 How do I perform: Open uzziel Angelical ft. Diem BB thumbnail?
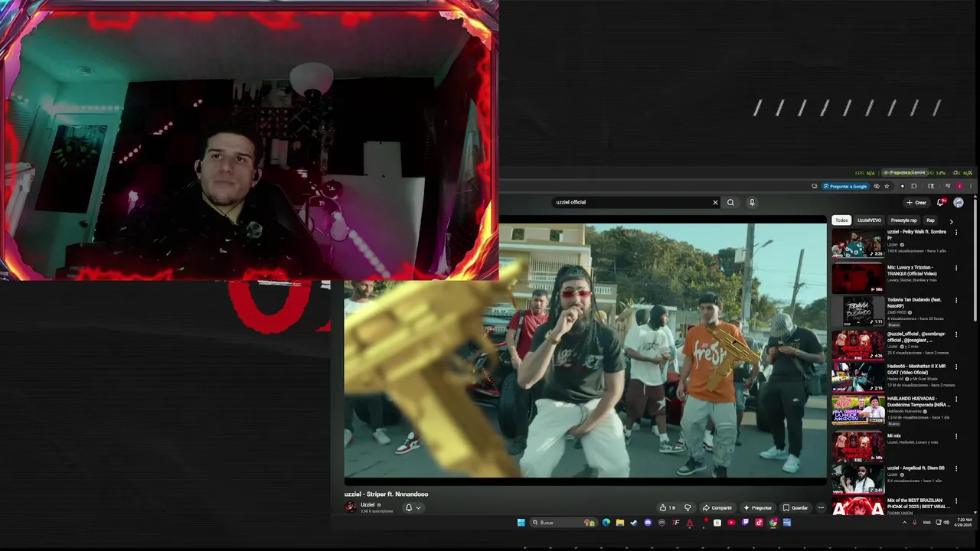point(857,478)
